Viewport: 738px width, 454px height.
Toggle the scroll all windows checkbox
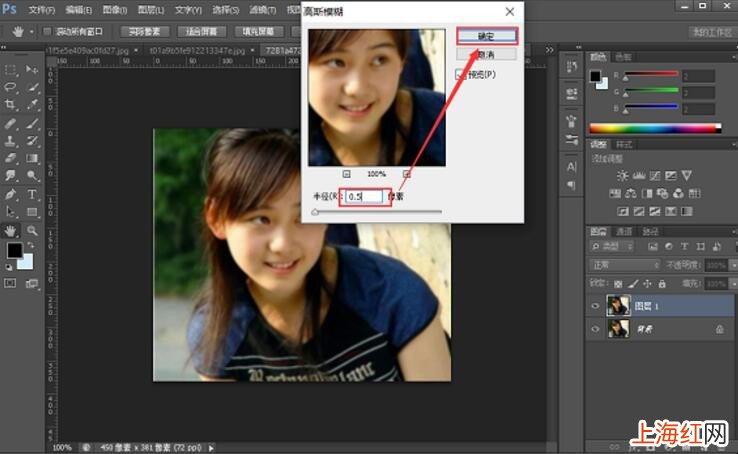pos(47,32)
